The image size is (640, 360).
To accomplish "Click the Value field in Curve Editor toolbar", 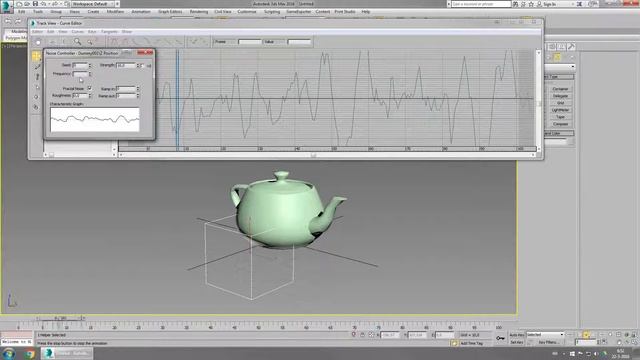I will coord(299,42).
